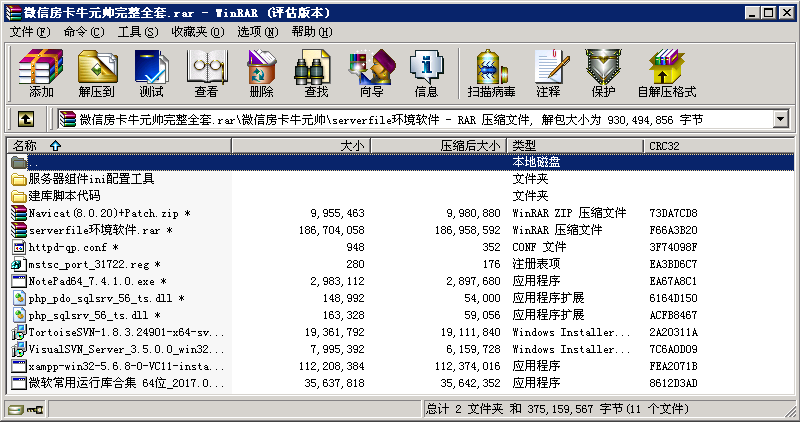This screenshot has height=422, width=800.
Task: Run the 测试 (Test) archive tool
Action: [x=151, y=74]
